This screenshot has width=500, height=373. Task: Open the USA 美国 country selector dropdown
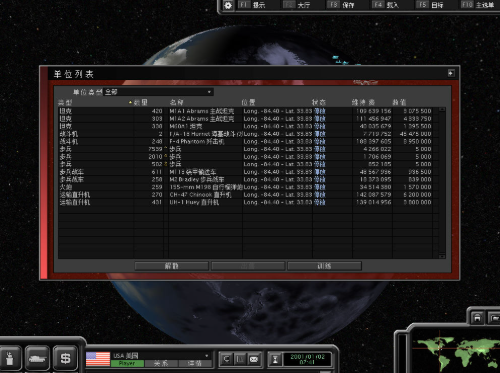161,355
